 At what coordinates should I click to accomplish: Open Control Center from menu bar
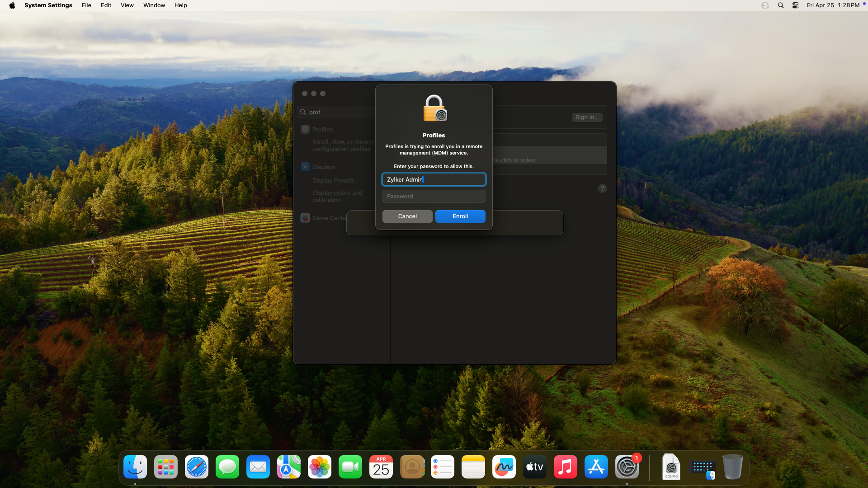coord(795,5)
